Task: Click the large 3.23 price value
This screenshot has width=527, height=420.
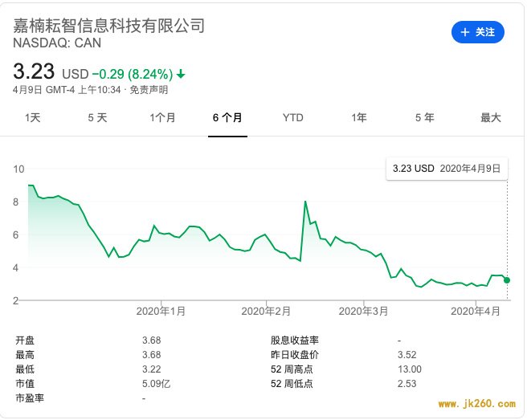Action: click(x=34, y=71)
